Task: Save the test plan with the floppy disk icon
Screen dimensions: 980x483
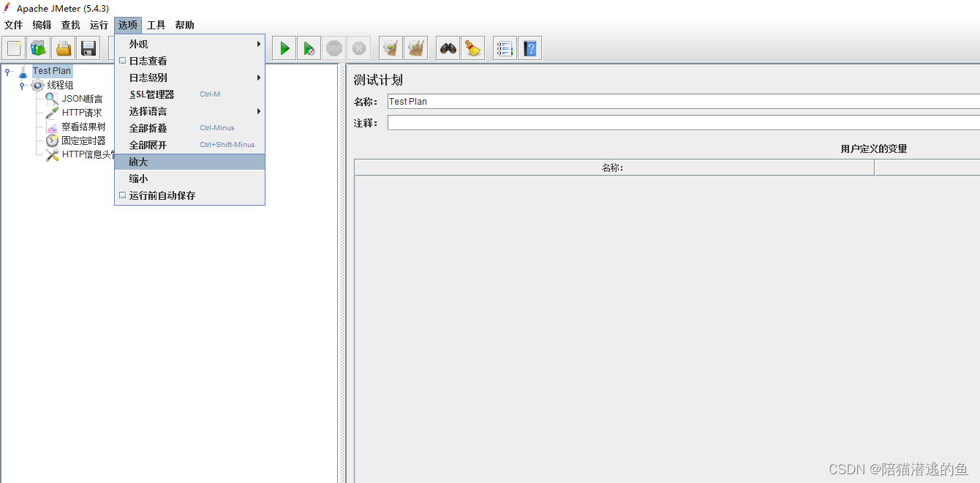Action: point(88,49)
